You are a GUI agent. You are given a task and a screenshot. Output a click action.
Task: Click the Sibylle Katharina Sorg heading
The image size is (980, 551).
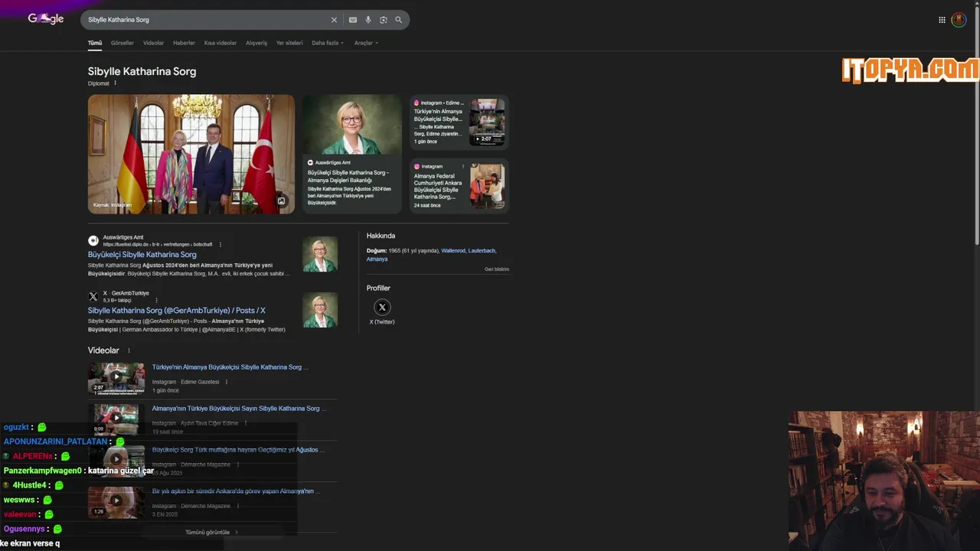point(142,71)
